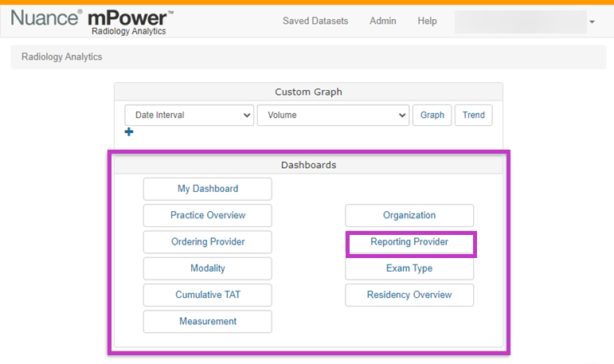Open the Modality dashboard
Screen dimensions: 614x364
pyautogui.click(x=208, y=268)
